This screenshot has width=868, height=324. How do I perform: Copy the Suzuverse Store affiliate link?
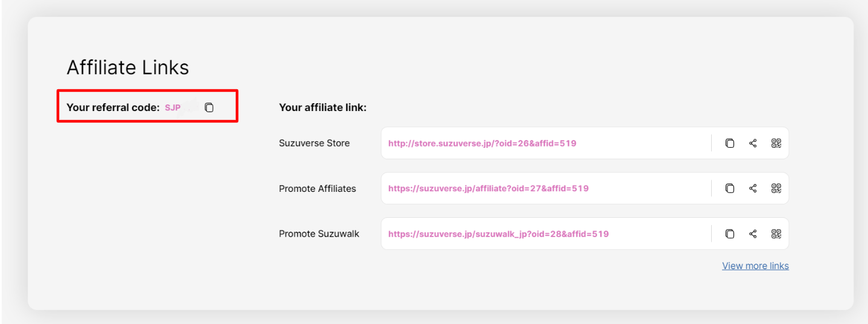[729, 143]
